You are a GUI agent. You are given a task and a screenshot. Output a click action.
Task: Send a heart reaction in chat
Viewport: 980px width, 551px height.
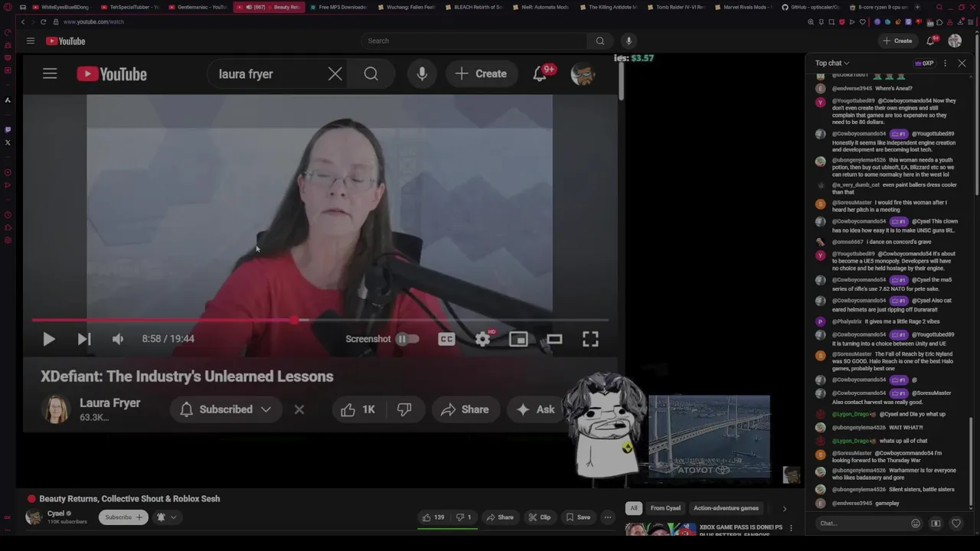pos(956,523)
